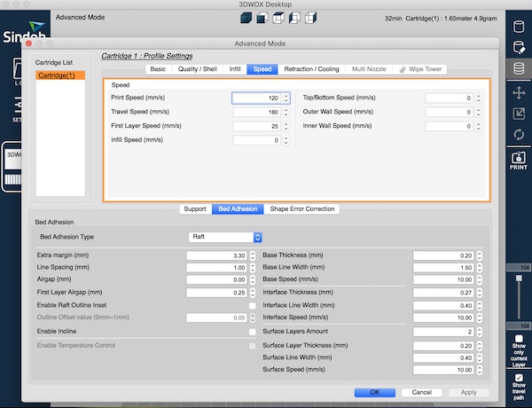532x408 pixels.
Task: Click the Base Thickness stepper arrows
Action: (x=480, y=255)
